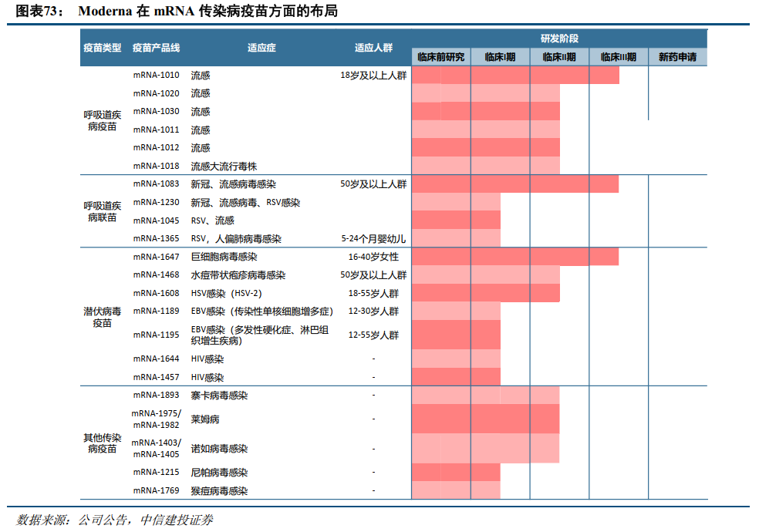The width and height of the screenshot is (759, 532).
Task: Click the '临床I期' stage header
Action: 500,57
